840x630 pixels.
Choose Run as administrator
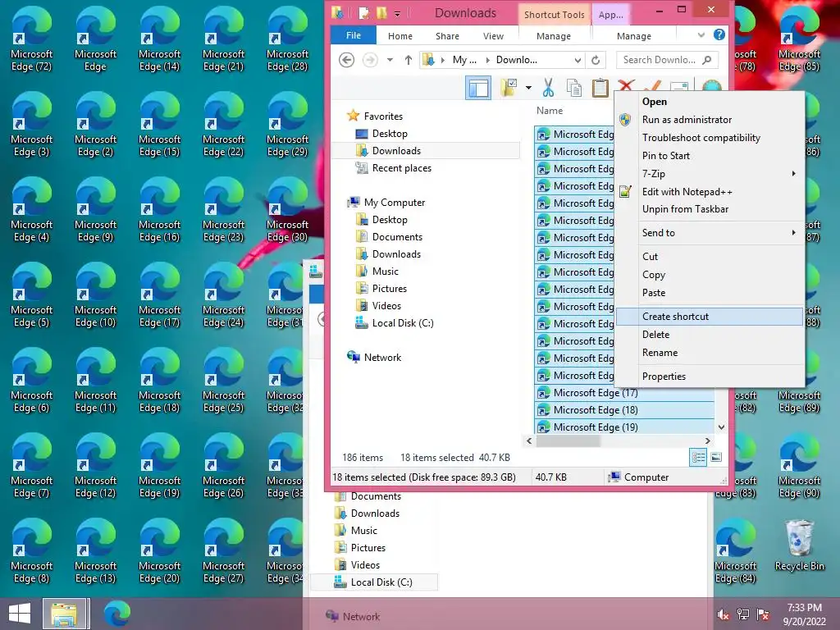(x=710, y=120)
